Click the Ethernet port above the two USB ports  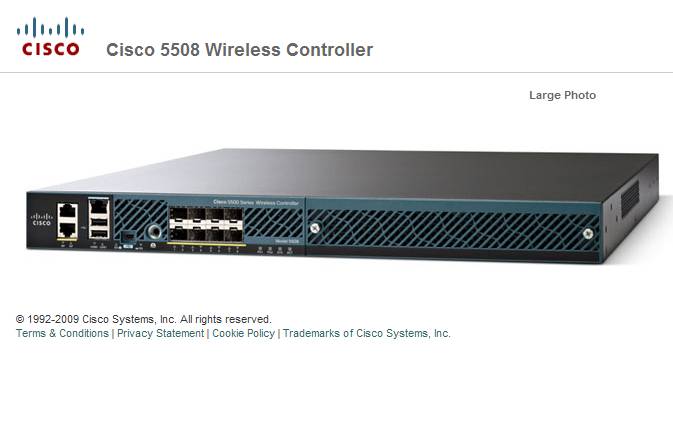tap(99, 206)
